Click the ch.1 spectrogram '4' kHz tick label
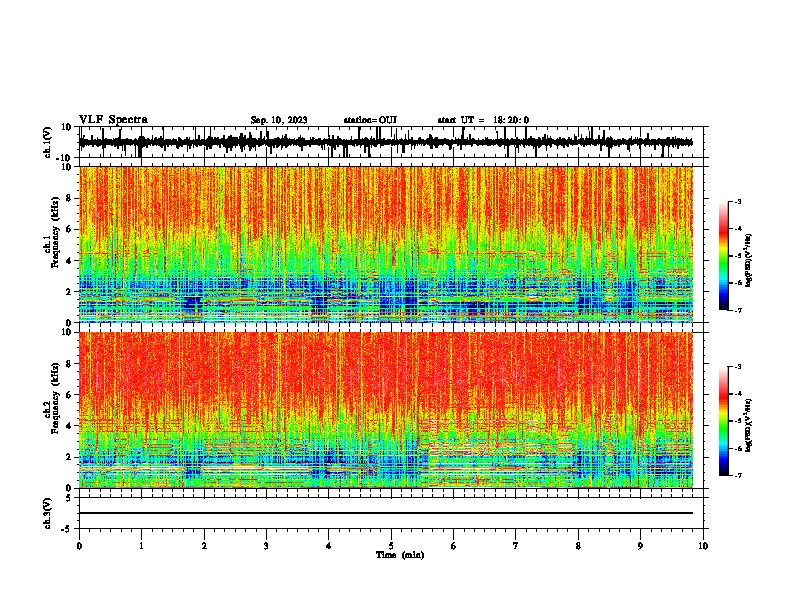This screenshot has height=612, width=792. click(x=69, y=261)
